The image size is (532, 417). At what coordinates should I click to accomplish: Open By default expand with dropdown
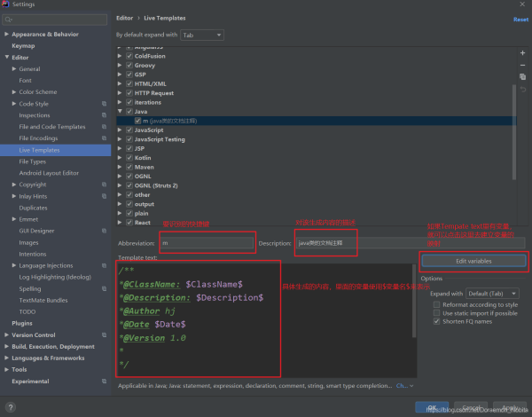202,35
